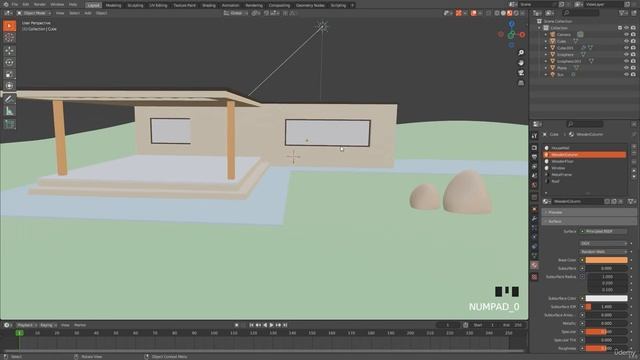Expand the Preview panel
Viewport: 640px width, 360px height.
[589, 212]
